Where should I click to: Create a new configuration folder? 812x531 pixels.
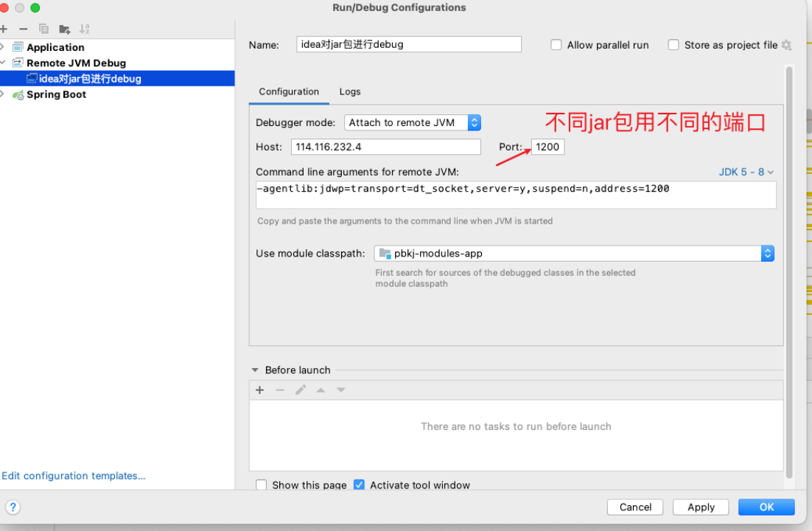point(64,28)
